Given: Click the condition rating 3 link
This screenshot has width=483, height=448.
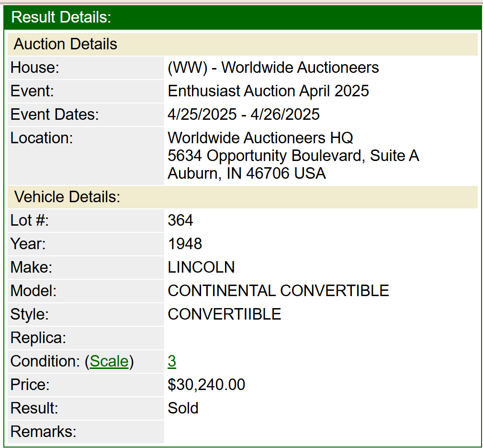Looking at the screenshot, I should [172, 361].
